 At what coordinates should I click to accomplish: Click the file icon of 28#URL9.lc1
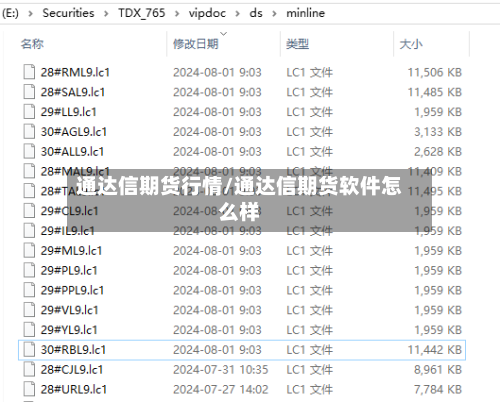[29, 389]
